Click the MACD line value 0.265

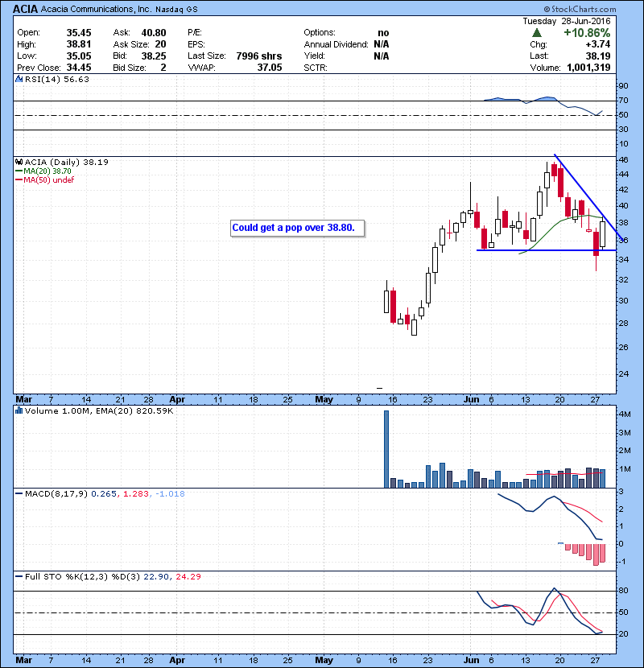[x=104, y=494]
